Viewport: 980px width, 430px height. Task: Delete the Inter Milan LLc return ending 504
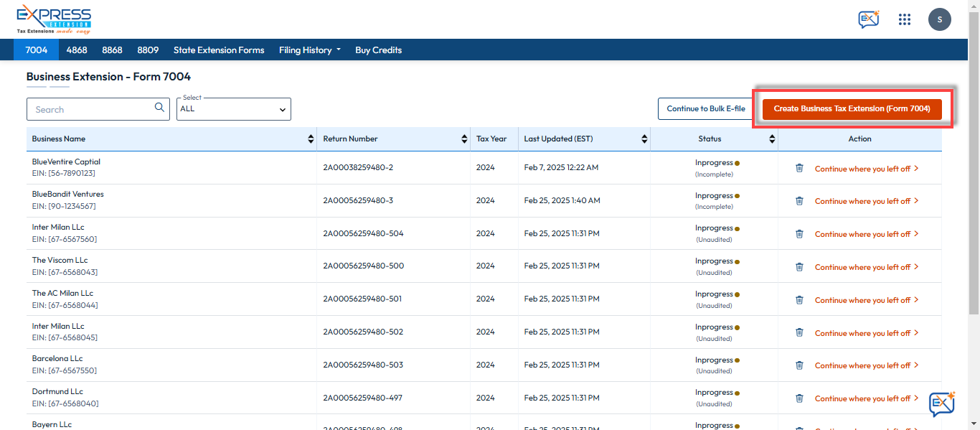coord(799,234)
